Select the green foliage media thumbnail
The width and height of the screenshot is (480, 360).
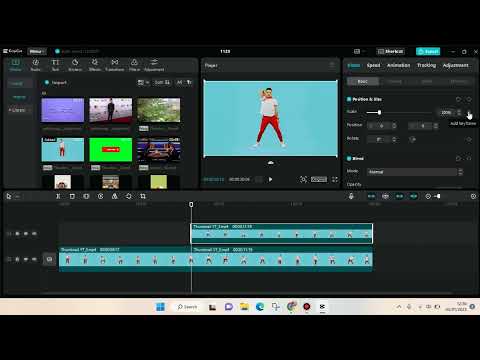(x=159, y=110)
